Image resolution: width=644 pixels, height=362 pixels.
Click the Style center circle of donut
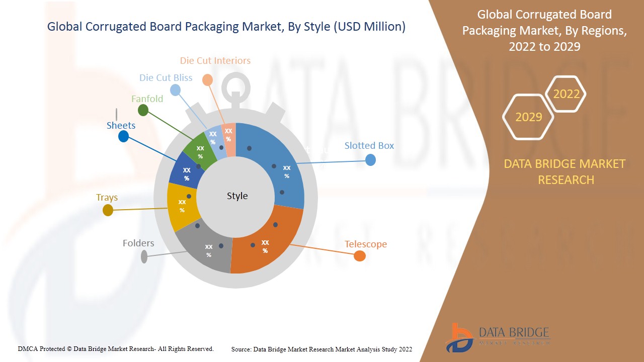click(x=237, y=196)
